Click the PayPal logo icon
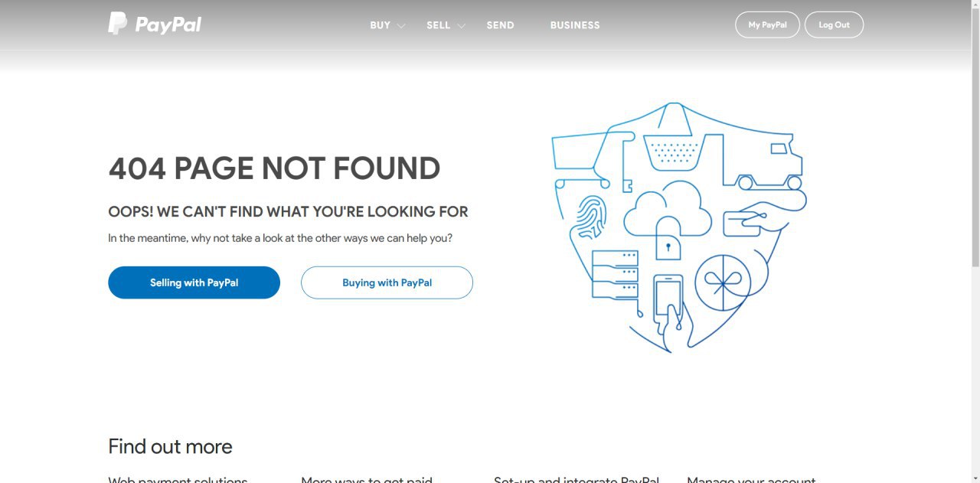 (117, 24)
